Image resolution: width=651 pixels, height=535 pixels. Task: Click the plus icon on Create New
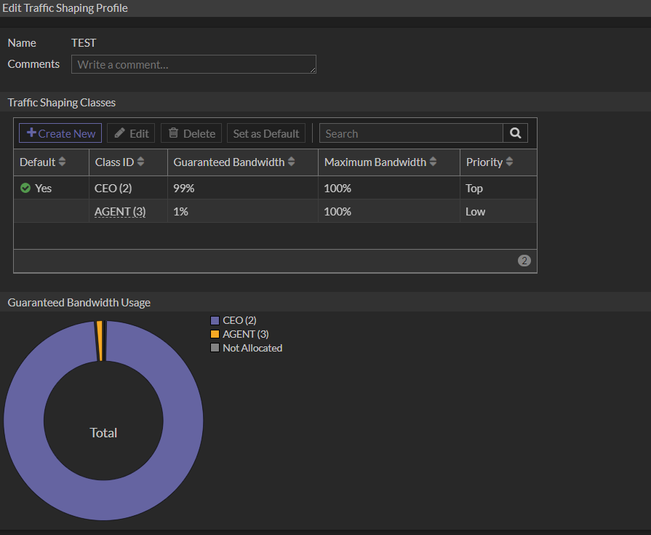point(31,133)
